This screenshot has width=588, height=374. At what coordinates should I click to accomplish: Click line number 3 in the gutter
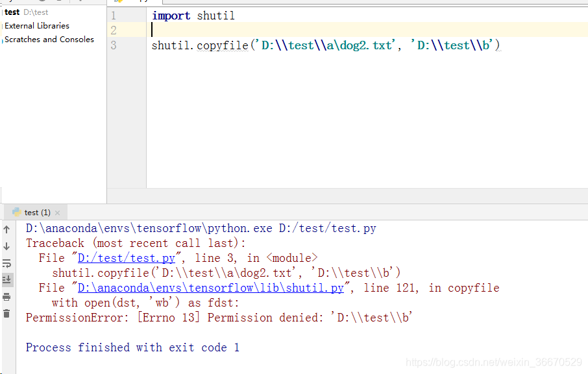[113, 45]
